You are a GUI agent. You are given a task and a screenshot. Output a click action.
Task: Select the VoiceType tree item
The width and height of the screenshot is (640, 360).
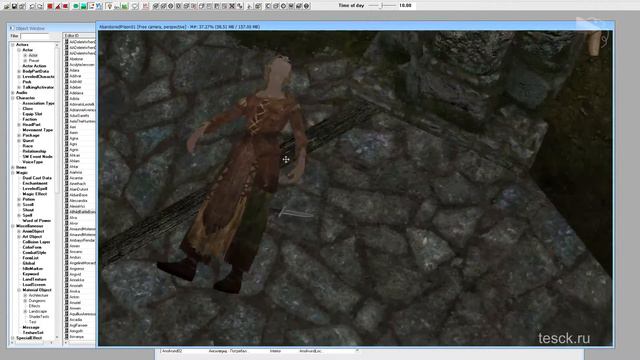tap(33, 162)
